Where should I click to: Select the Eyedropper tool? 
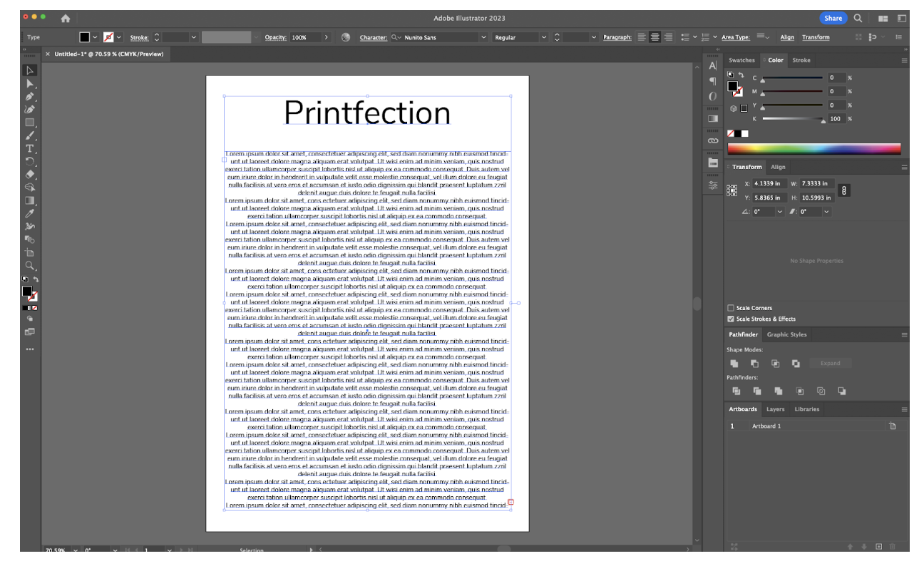30,213
